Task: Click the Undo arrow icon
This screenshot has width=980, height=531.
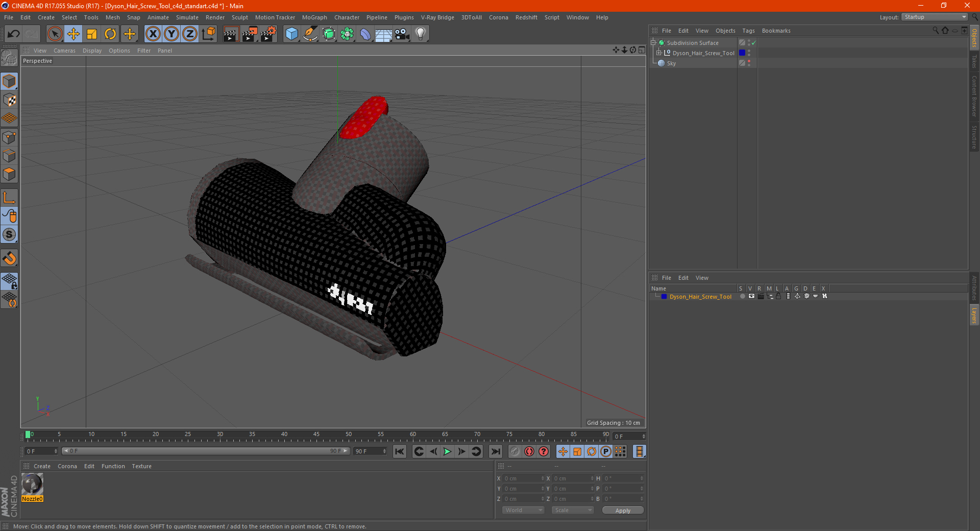Action: (14, 34)
